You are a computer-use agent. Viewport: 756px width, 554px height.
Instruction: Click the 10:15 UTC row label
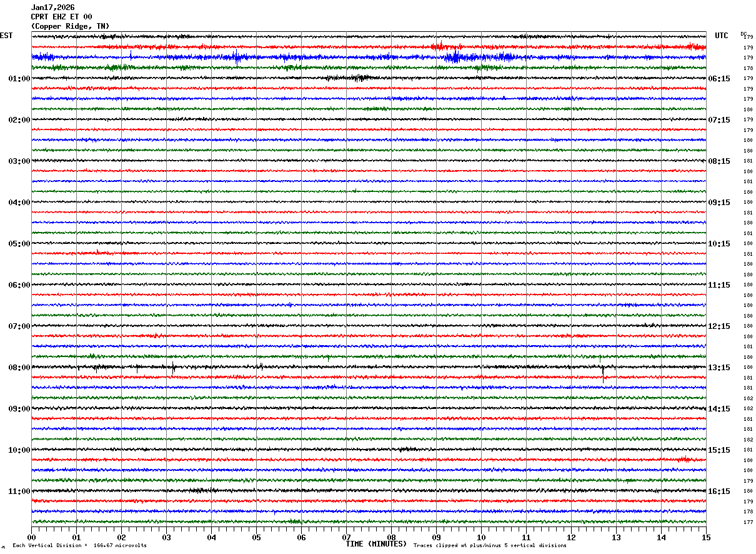click(719, 244)
